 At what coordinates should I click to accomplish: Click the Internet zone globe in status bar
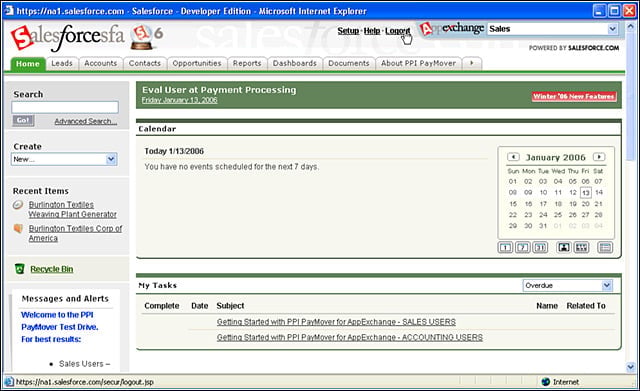click(x=546, y=382)
